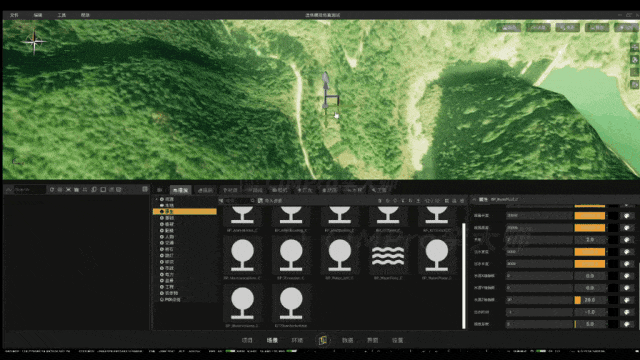Select the highlighted orange category in the asset tree
The image size is (640, 360).
(185, 211)
